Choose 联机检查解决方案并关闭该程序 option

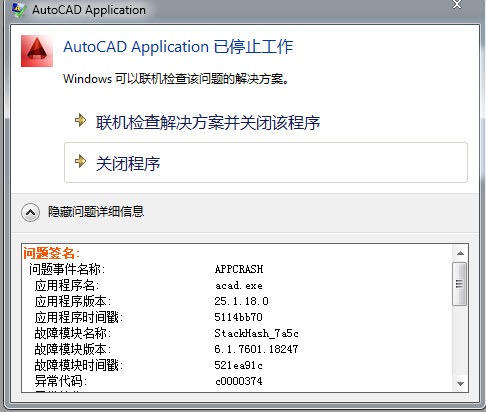coord(208,123)
